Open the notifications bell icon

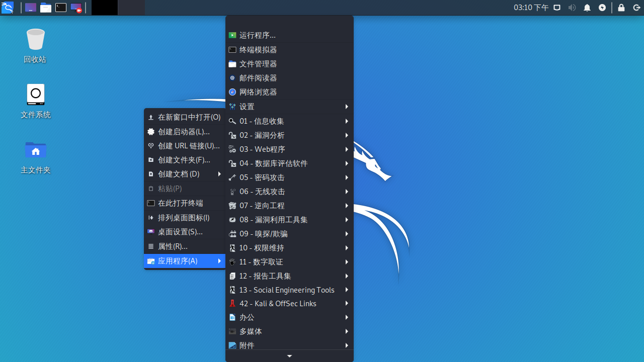587,8
